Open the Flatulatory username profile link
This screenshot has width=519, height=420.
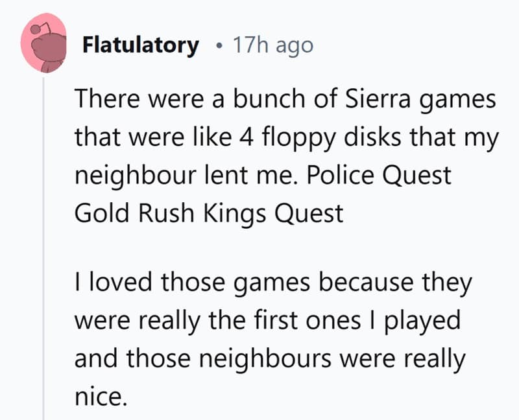tap(140, 45)
